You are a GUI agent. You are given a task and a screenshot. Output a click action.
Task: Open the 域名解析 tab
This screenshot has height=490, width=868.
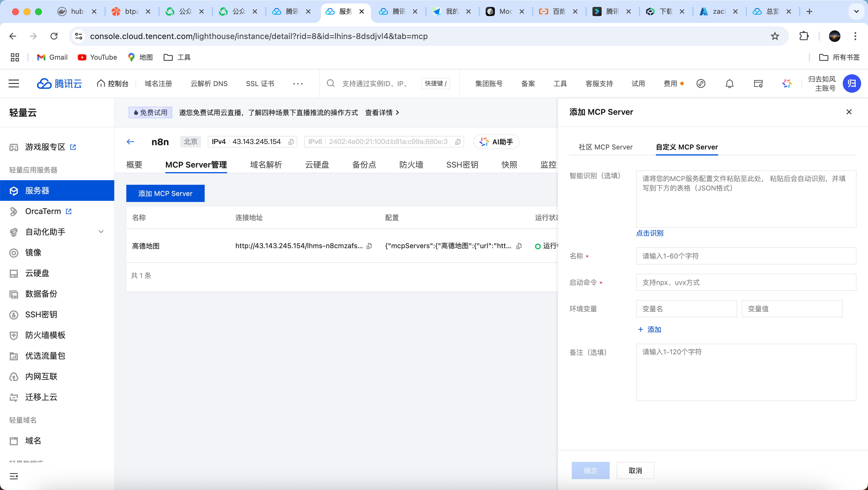266,165
